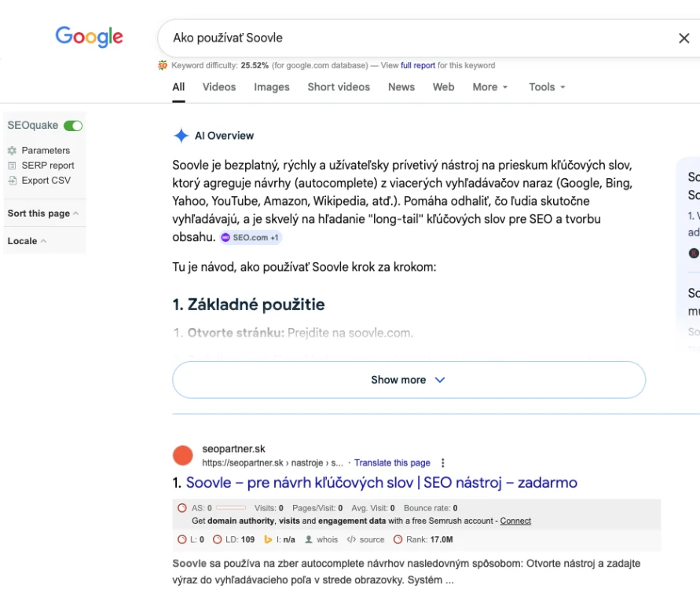View page source via code icon
Image resolution: width=700 pixels, height=603 pixels.
351,539
